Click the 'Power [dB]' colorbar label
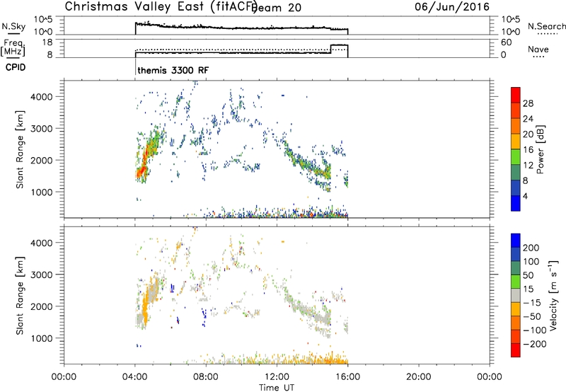 pos(540,149)
